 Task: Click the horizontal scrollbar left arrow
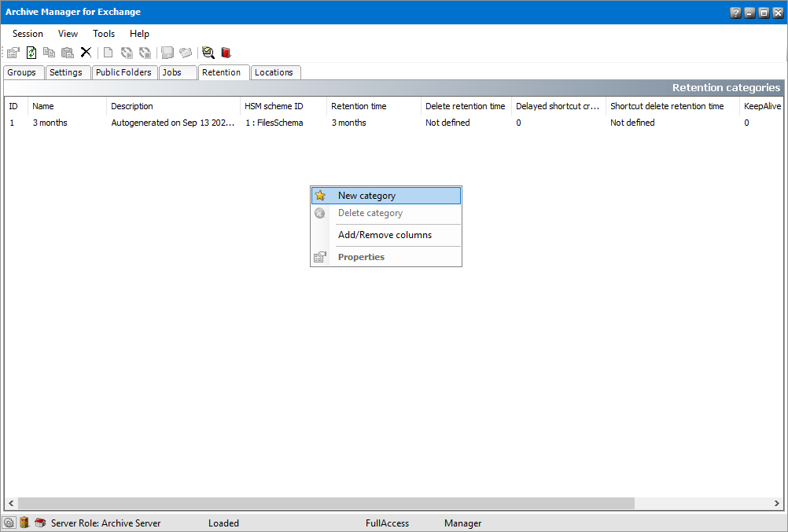(x=11, y=503)
